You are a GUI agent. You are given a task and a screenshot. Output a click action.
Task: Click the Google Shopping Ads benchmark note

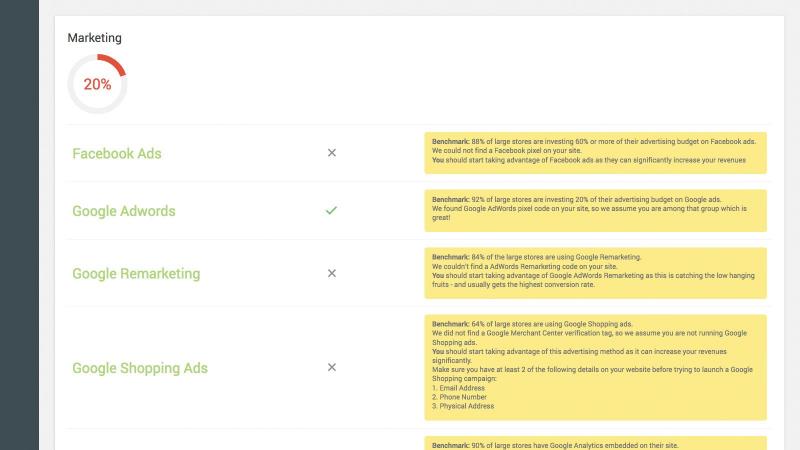click(595, 367)
